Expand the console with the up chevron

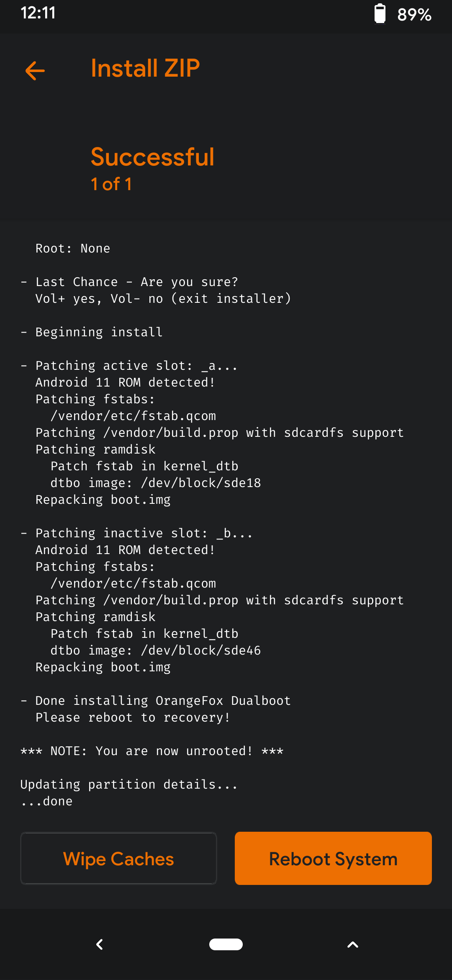point(353,944)
